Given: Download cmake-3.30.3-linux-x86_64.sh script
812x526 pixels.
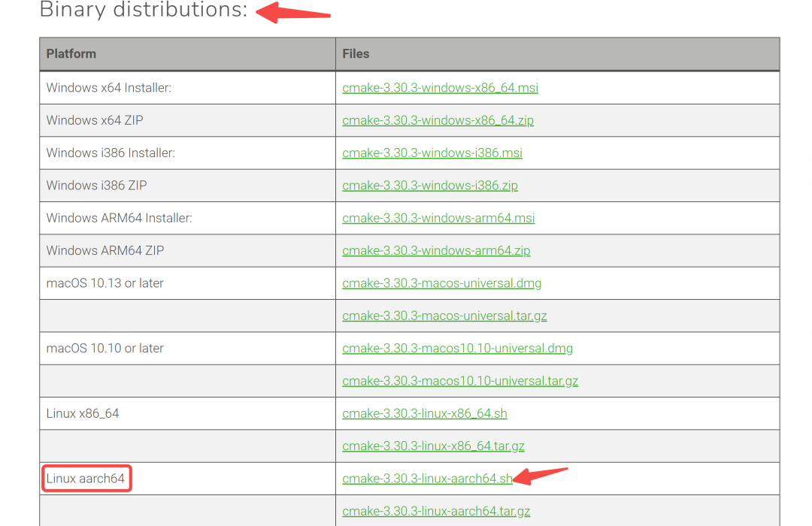Looking at the screenshot, I should 425,414.
